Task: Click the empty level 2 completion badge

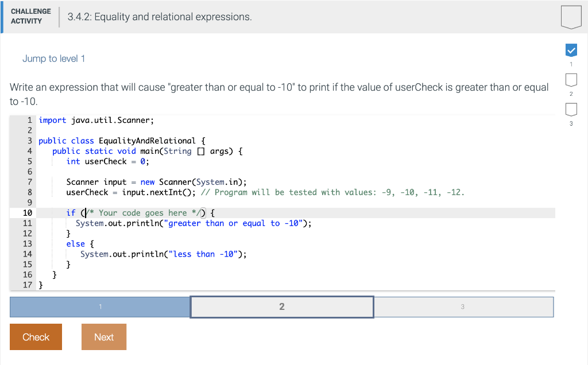Action: tap(571, 80)
